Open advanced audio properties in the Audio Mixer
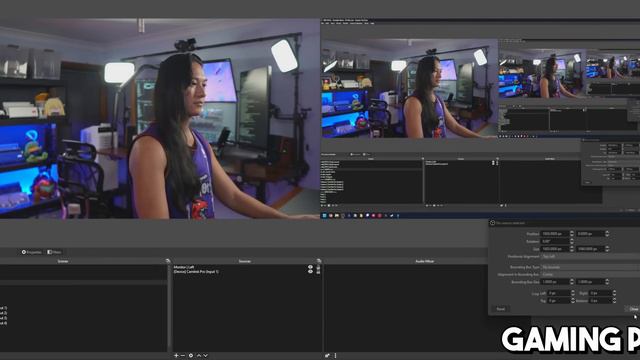The width and height of the screenshot is (640, 360). [x=327, y=356]
